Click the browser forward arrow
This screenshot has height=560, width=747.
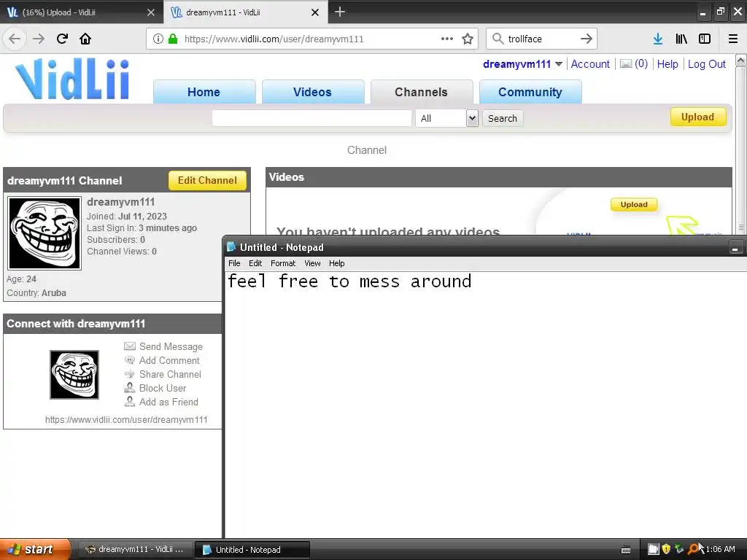coord(39,39)
